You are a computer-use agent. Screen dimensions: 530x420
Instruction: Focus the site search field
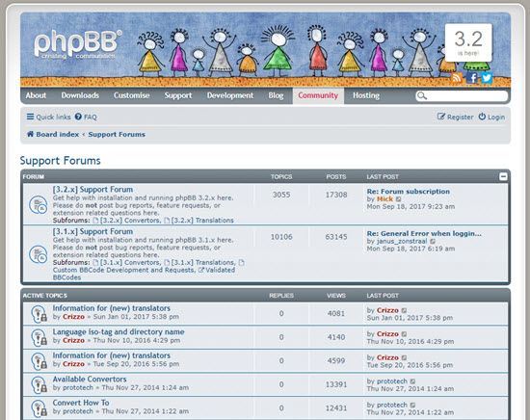point(462,96)
